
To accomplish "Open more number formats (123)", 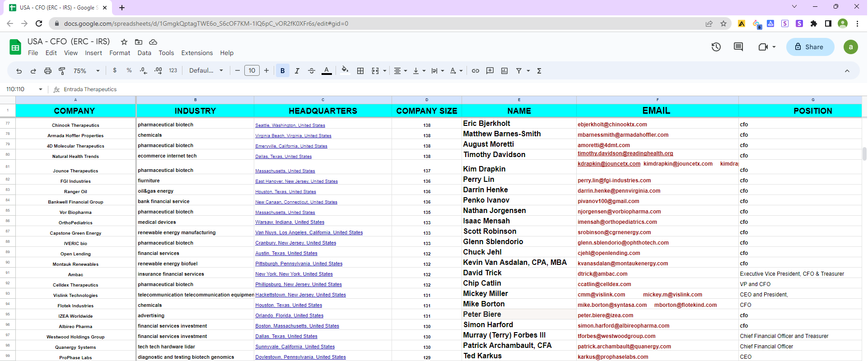I will point(173,70).
